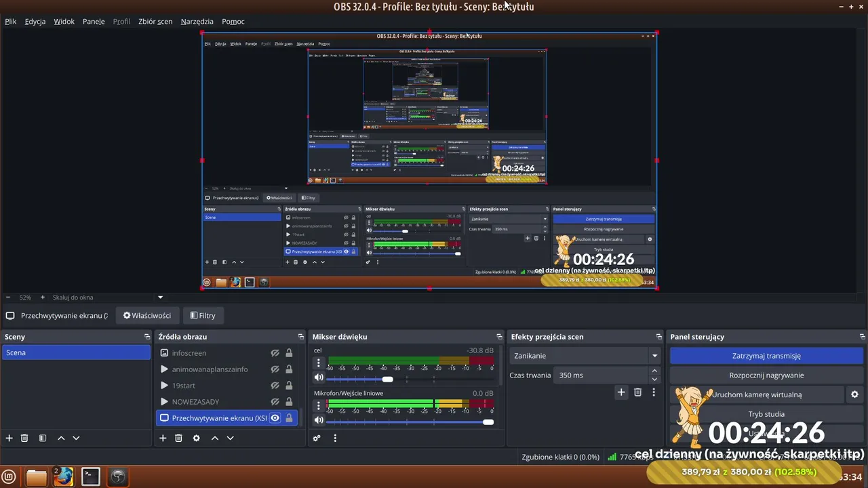The width and height of the screenshot is (868, 488).
Task: Mute the cel audio track
Action: coord(319,378)
